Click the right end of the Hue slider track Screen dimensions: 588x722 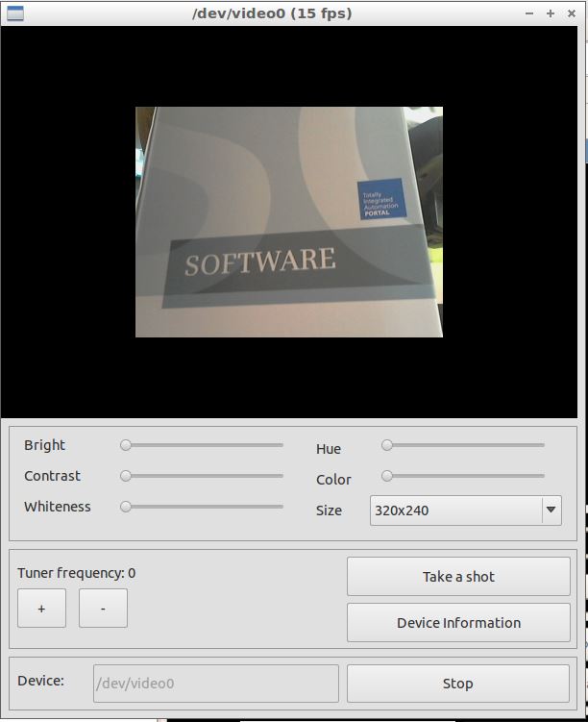coord(541,445)
